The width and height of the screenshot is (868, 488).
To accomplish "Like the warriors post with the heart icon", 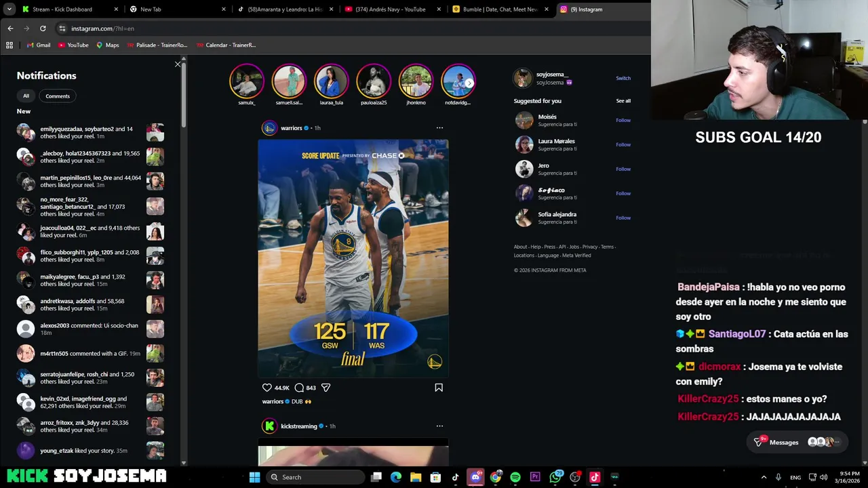I will 267,388.
